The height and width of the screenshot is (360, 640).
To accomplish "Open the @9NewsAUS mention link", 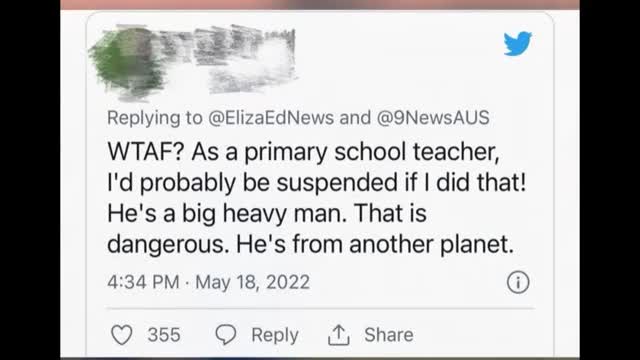I will point(433,118).
